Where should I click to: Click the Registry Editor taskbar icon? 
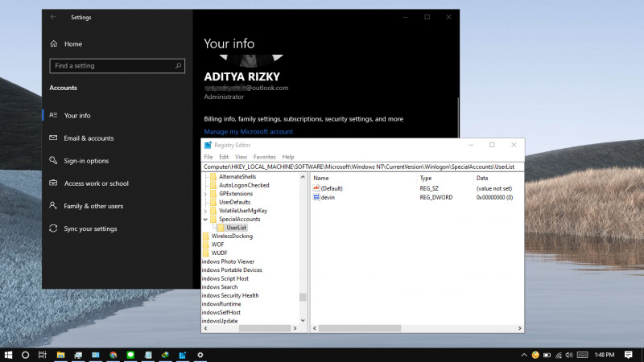[x=183, y=355]
